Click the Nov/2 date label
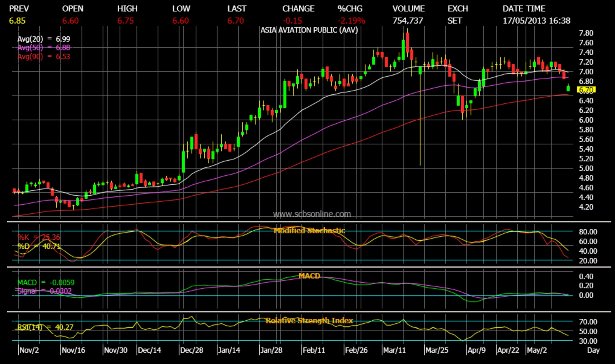The image size is (615, 364). [29, 350]
